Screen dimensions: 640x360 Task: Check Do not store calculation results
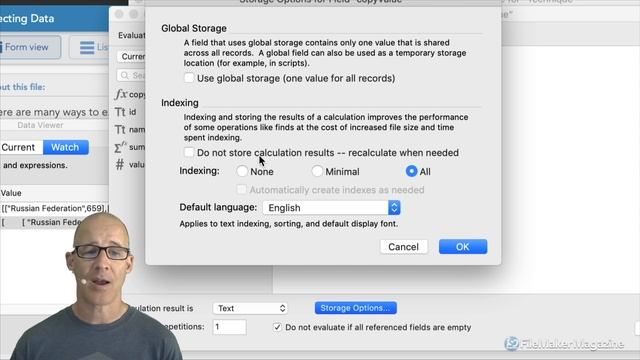click(189, 153)
